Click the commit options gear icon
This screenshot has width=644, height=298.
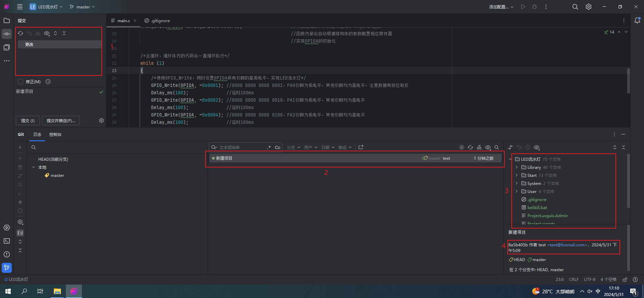(x=101, y=120)
